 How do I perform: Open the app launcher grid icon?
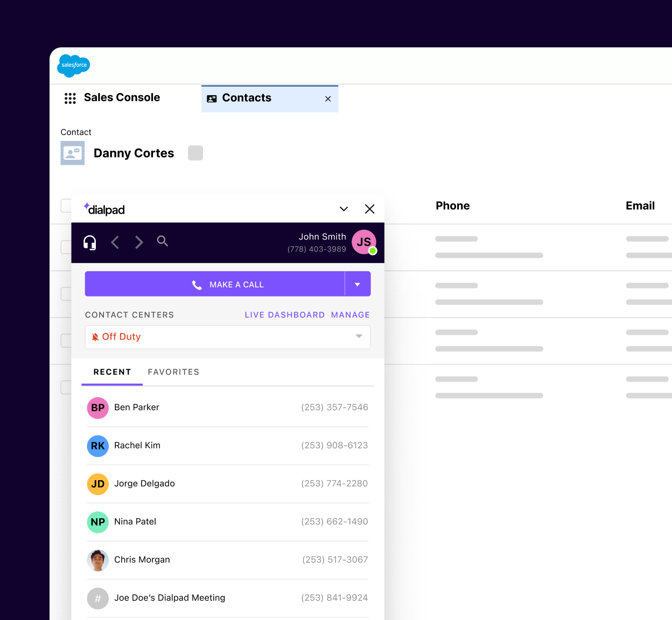(70, 98)
